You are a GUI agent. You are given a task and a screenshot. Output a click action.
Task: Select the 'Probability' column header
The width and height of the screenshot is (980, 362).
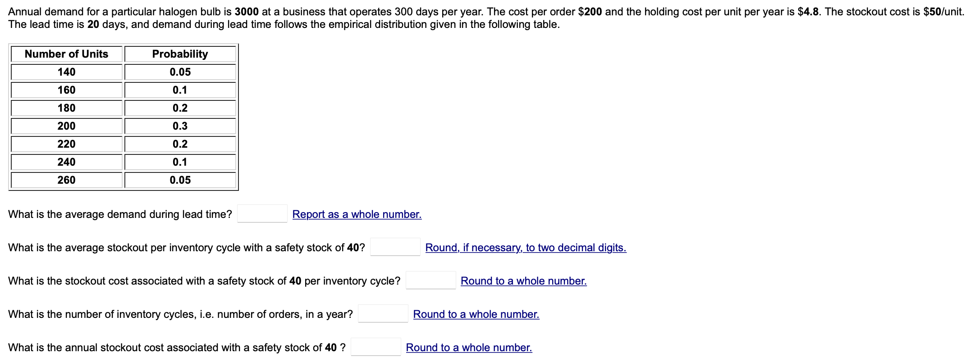coord(180,54)
